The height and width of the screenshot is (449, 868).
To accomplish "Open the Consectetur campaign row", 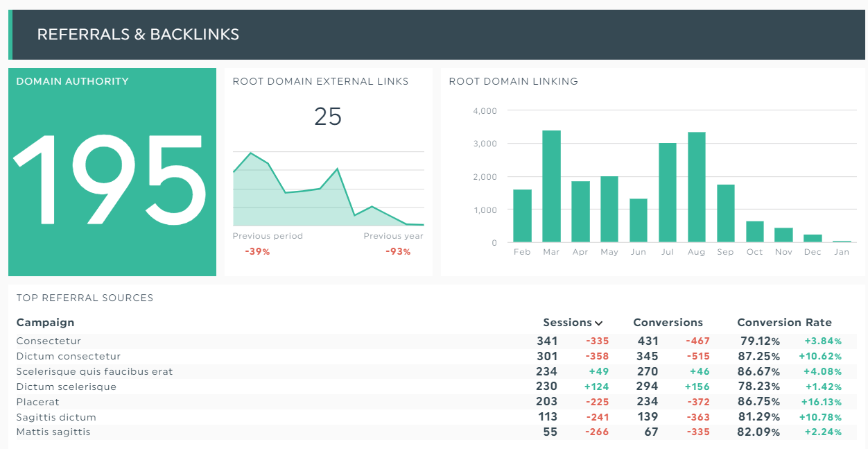I will [x=49, y=341].
